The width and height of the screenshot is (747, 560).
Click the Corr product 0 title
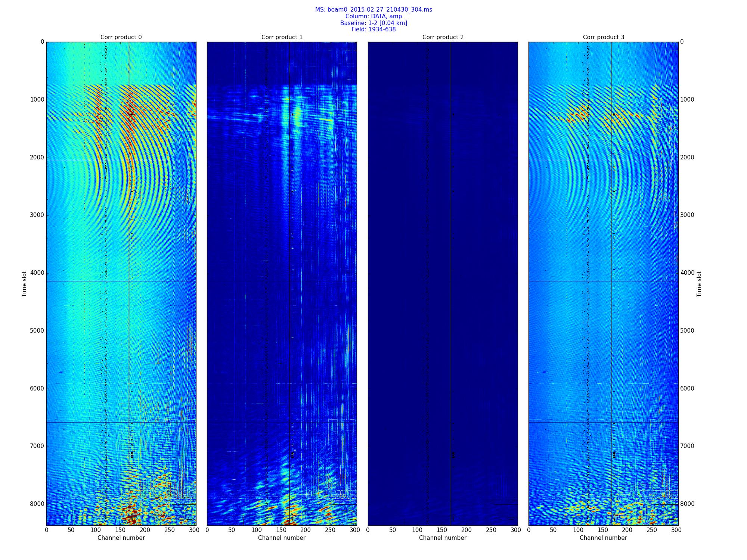121,37
